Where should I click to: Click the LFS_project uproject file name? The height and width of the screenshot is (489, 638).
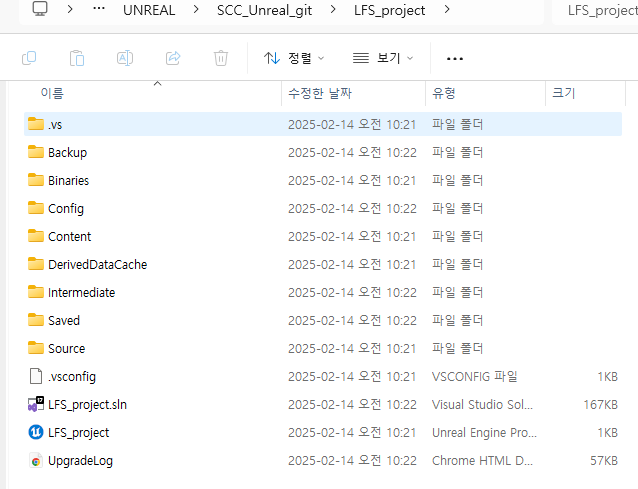click(x=79, y=433)
